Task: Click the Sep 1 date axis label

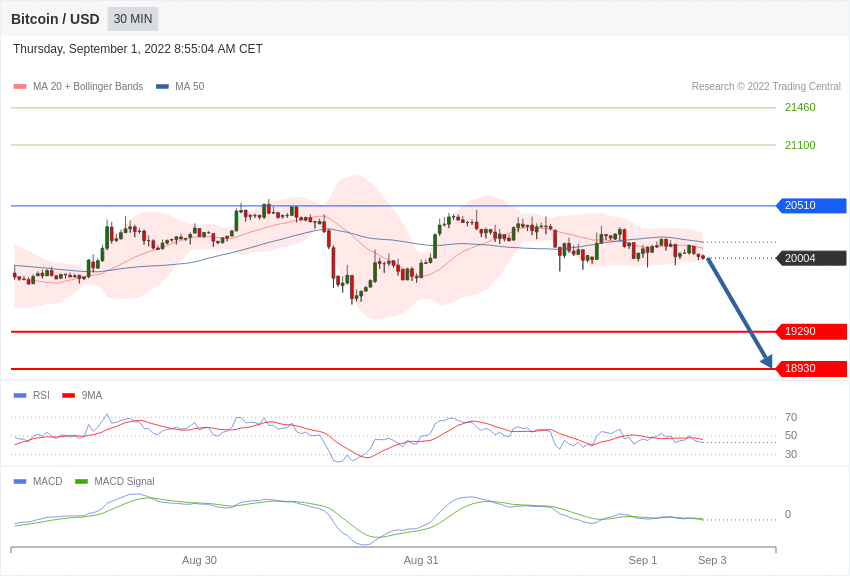Action: click(642, 560)
